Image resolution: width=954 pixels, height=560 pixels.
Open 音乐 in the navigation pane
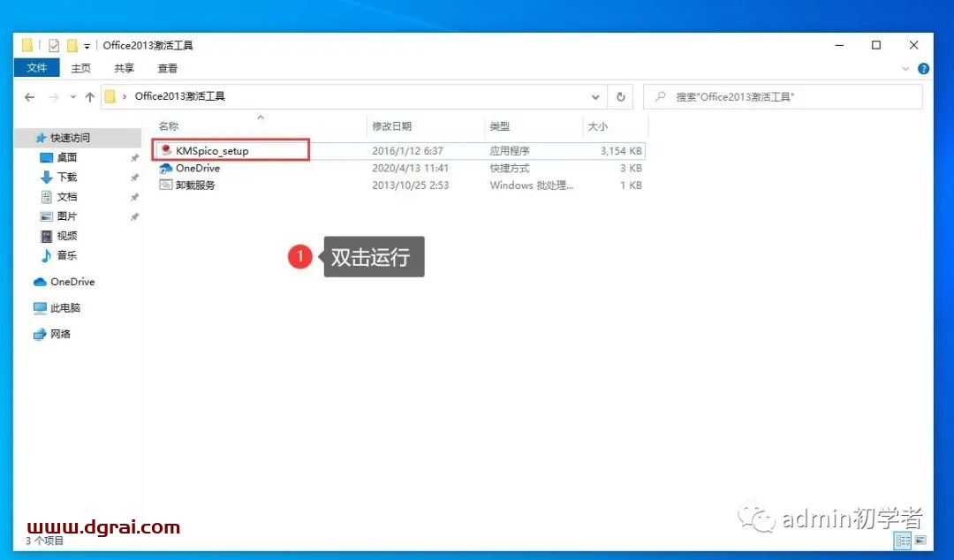pos(67,255)
